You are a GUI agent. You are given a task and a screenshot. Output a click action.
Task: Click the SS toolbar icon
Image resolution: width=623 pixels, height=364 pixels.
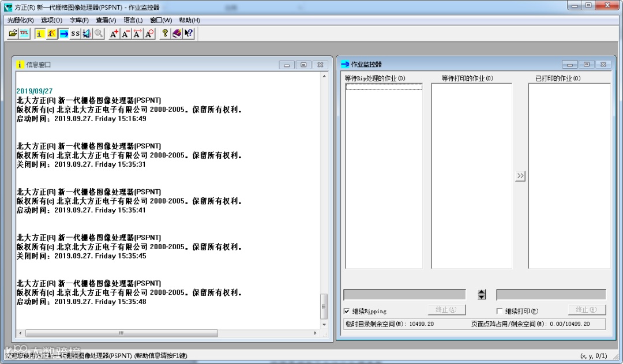(75, 33)
